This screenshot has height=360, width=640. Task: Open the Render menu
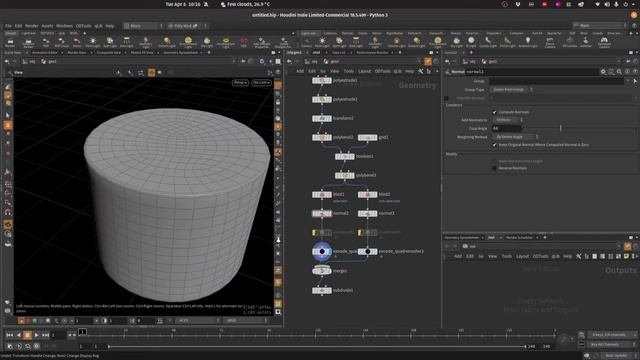(31, 26)
